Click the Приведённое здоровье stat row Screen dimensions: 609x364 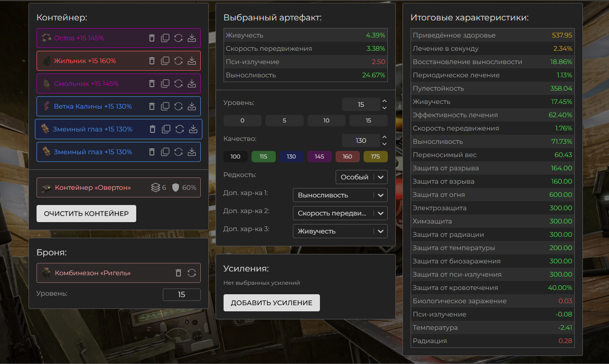click(x=493, y=35)
